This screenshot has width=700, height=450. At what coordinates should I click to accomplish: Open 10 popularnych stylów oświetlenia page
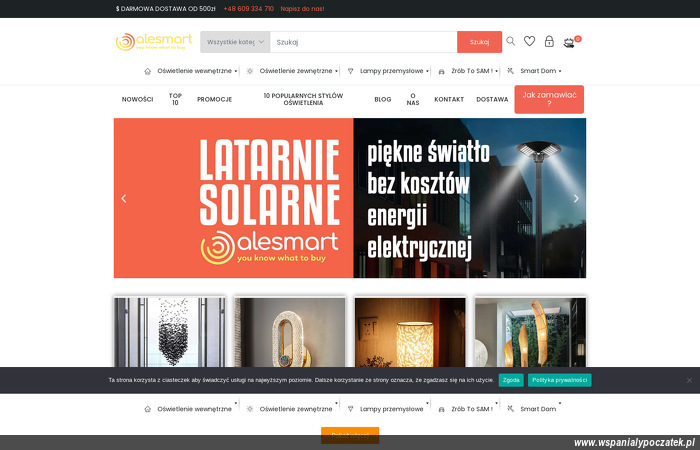point(303,99)
